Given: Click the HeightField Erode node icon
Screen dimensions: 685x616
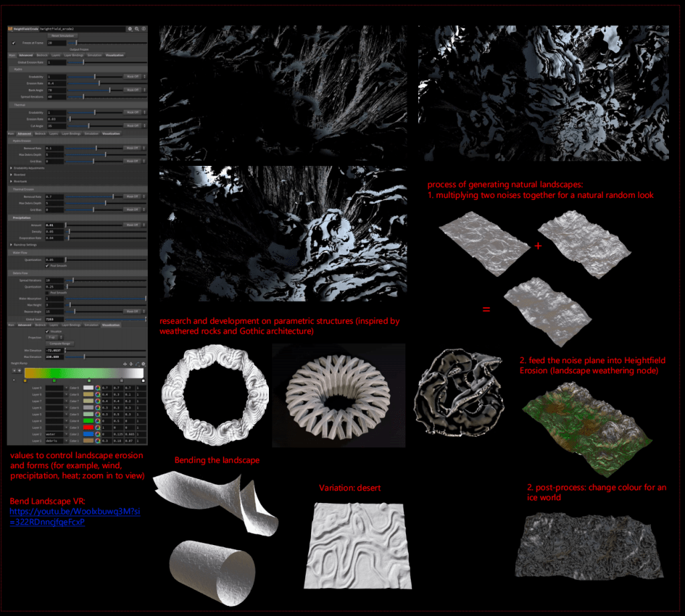Looking at the screenshot, I should tap(10, 29).
